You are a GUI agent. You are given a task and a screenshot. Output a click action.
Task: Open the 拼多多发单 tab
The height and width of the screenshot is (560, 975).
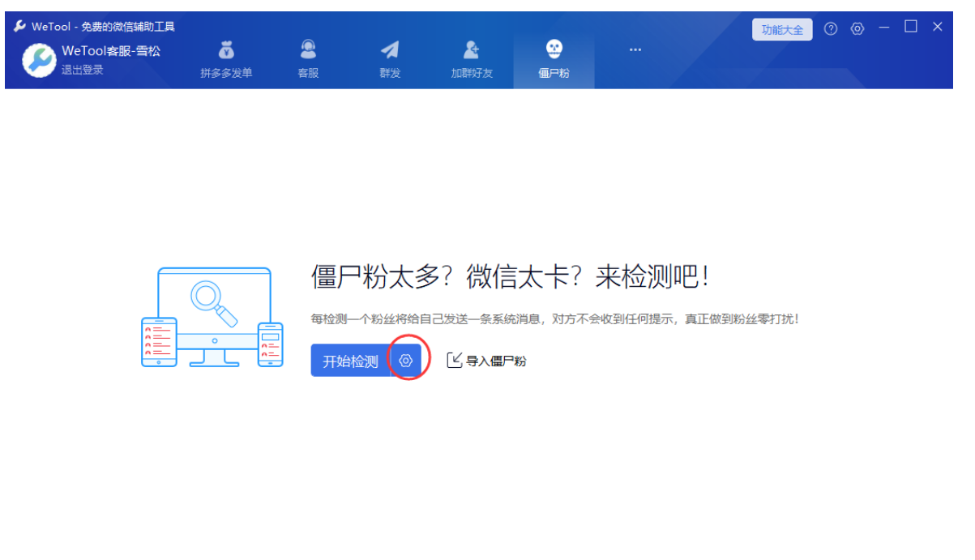click(x=226, y=61)
